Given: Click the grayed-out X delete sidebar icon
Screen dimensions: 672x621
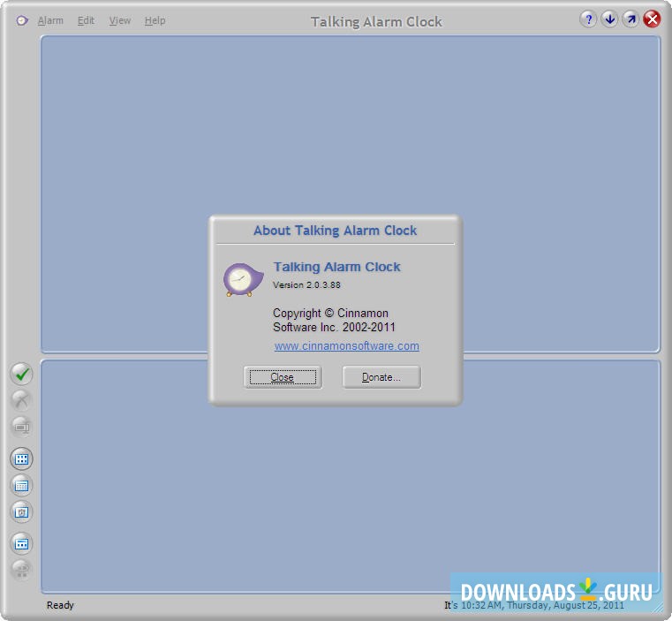Looking at the screenshot, I should [x=21, y=400].
